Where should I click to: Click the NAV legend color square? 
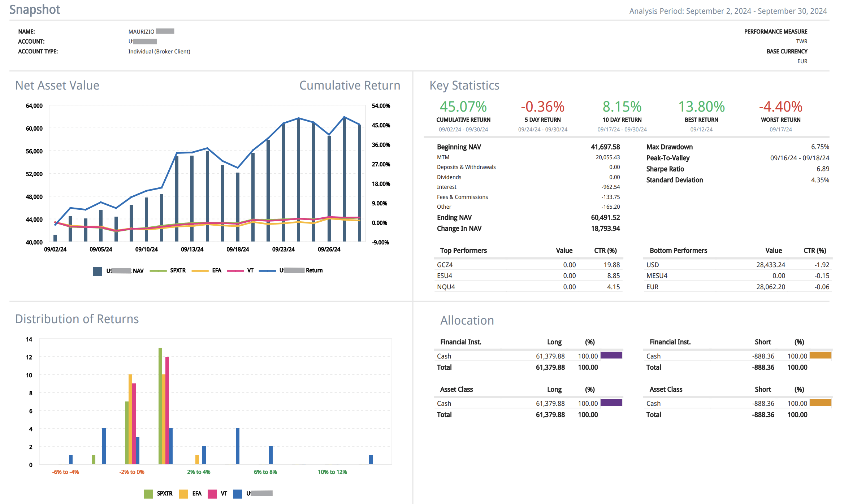98,271
